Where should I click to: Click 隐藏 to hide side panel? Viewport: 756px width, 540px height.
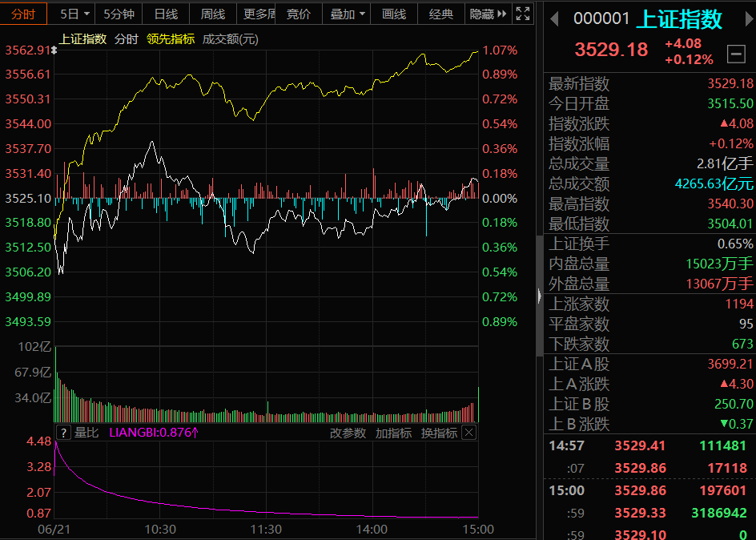point(488,14)
